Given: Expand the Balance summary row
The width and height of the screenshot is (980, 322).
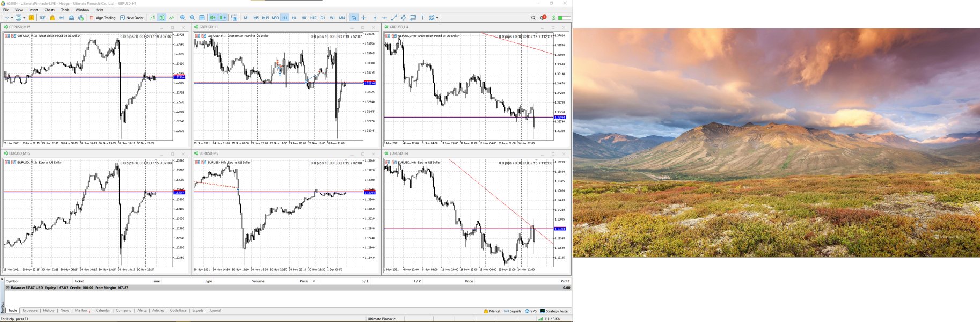Looking at the screenshot, I should [x=8, y=288].
